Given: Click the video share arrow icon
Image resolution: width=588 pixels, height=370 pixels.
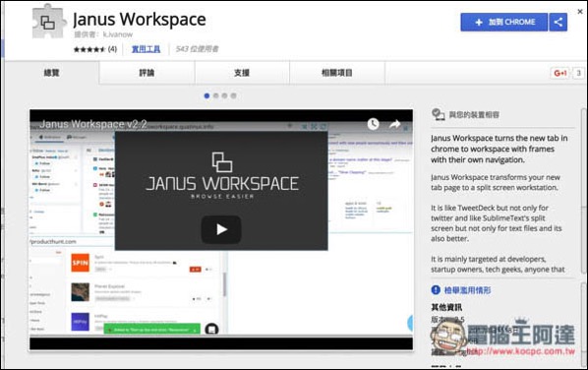Looking at the screenshot, I should point(394,124).
